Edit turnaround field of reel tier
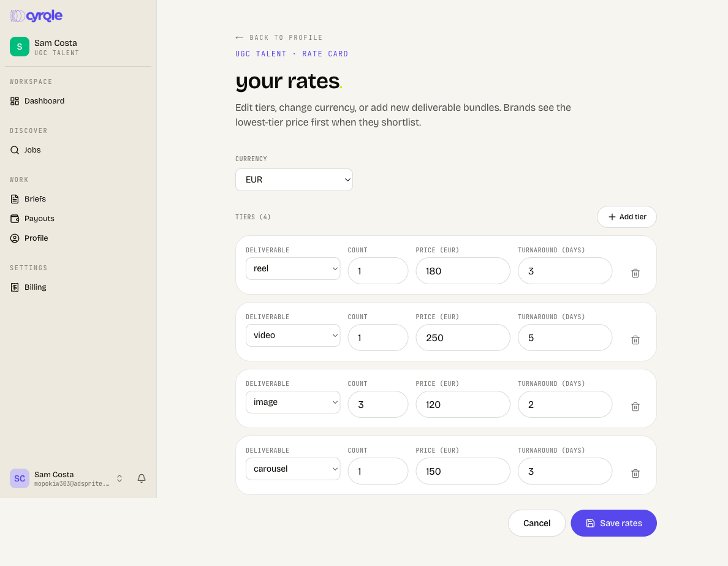The height and width of the screenshot is (566, 728). pos(565,271)
